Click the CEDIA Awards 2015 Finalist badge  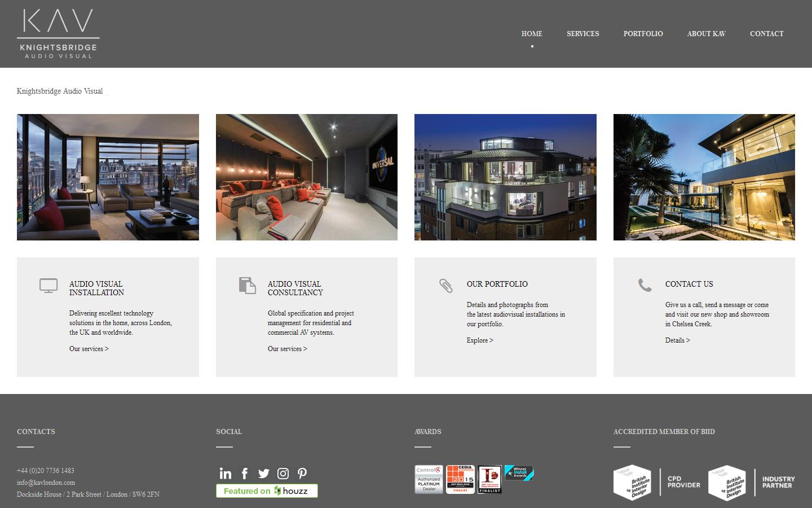(x=460, y=479)
